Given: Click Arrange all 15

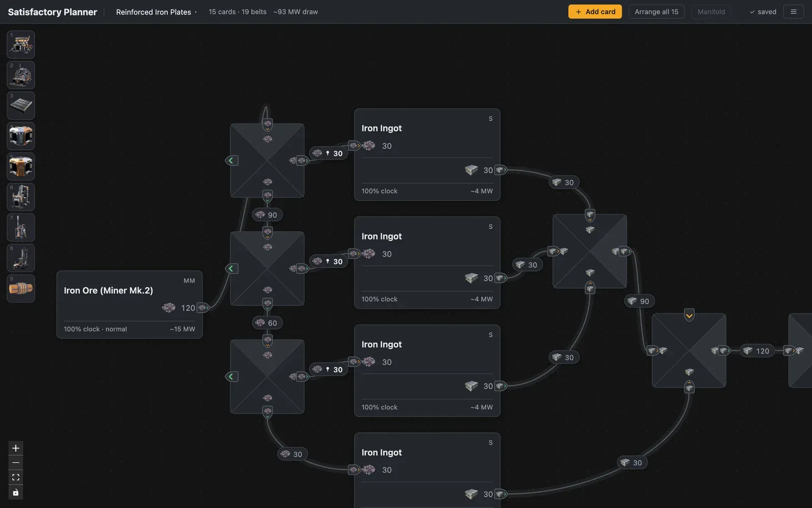Looking at the screenshot, I should click(x=656, y=12).
